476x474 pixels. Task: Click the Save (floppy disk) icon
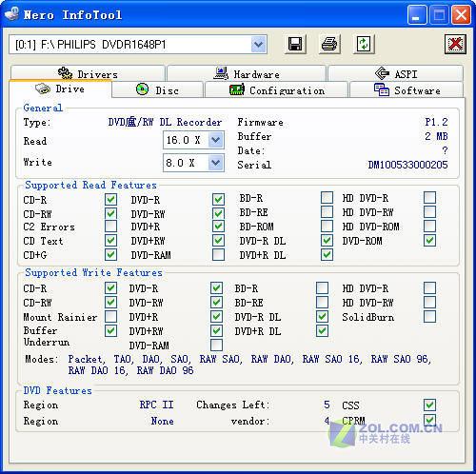click(295, 44)
